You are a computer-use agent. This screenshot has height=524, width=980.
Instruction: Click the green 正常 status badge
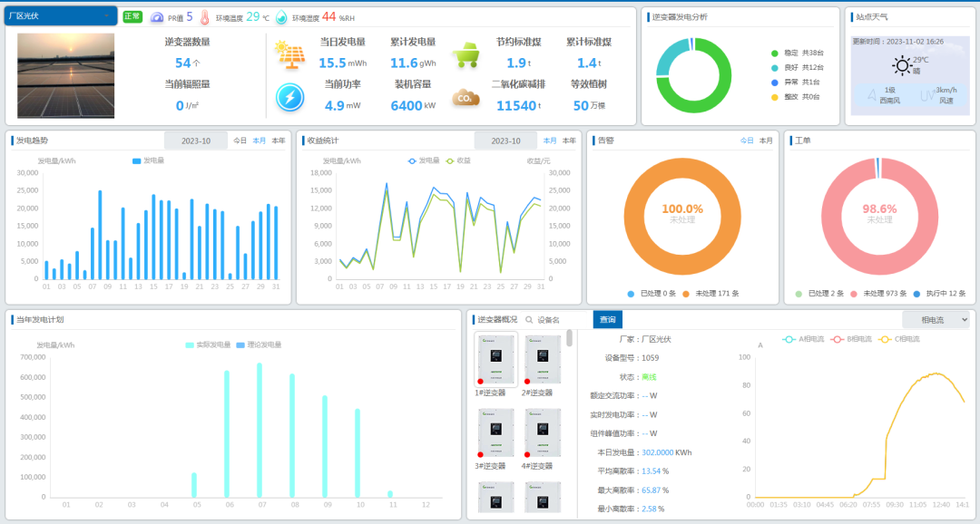click(132, 17)
